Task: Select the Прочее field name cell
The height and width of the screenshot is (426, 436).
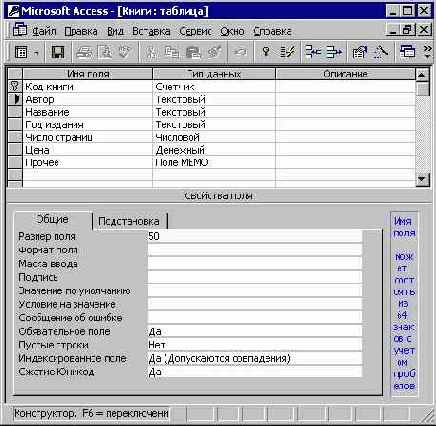Action: point(88,162)
